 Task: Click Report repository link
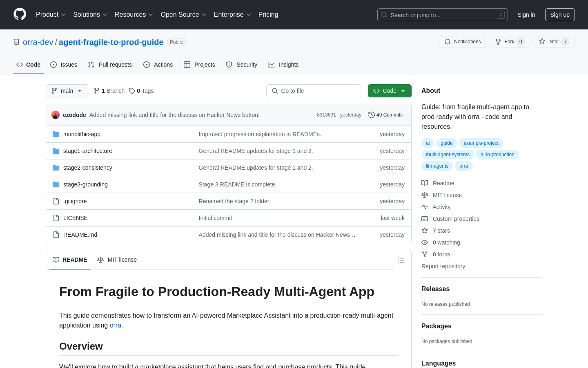(x=443, y=266)
